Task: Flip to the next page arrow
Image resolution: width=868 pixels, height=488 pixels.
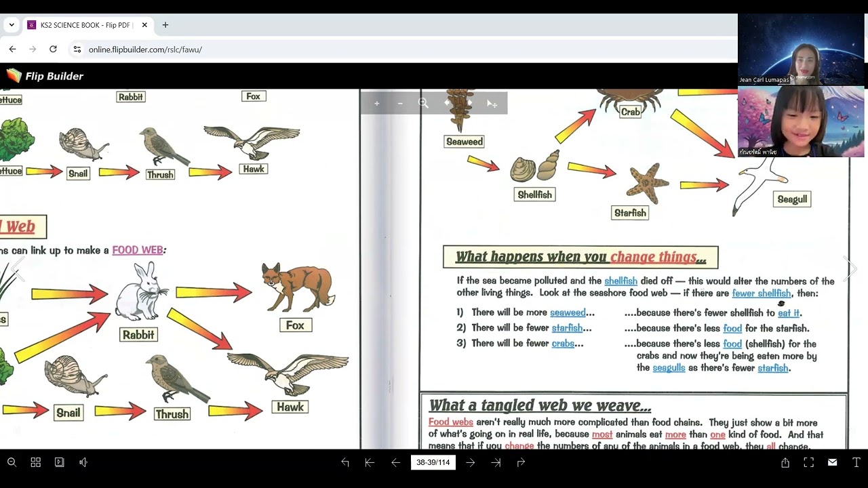Action: [470, 462]
